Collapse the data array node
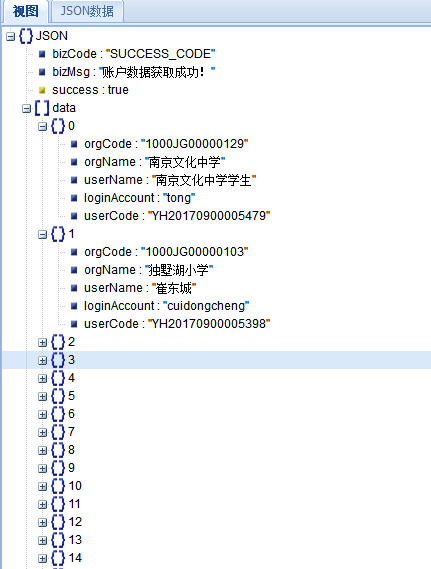 tap(26, 109)
